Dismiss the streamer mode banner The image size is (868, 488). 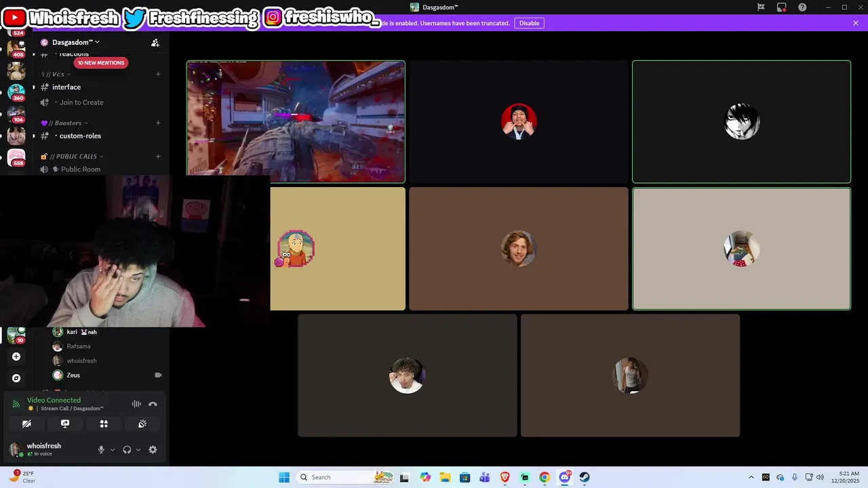pos(856,23)
